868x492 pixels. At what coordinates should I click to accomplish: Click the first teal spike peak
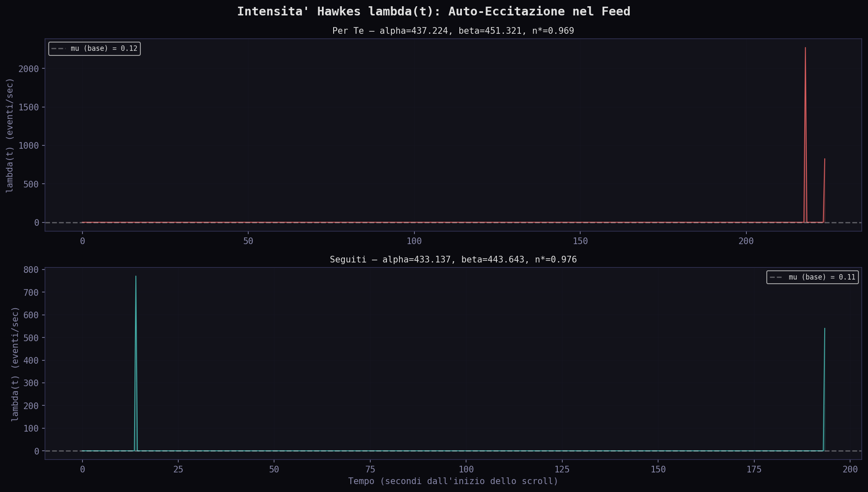[136, 277]
